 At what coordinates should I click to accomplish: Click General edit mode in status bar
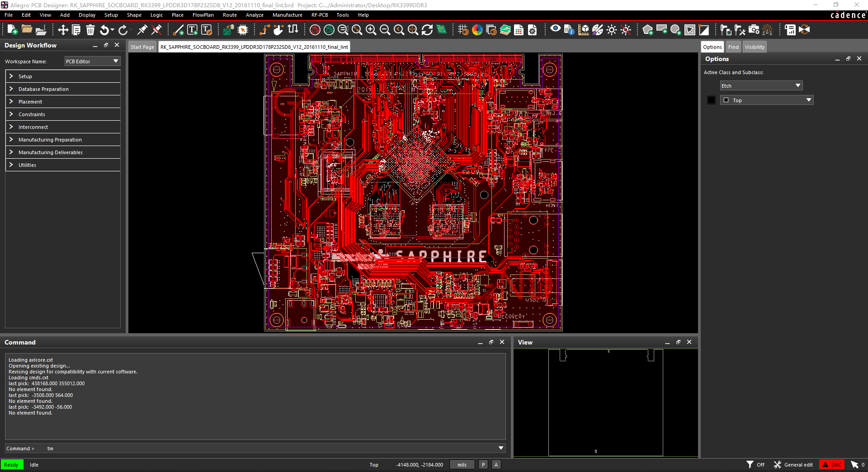793,464
